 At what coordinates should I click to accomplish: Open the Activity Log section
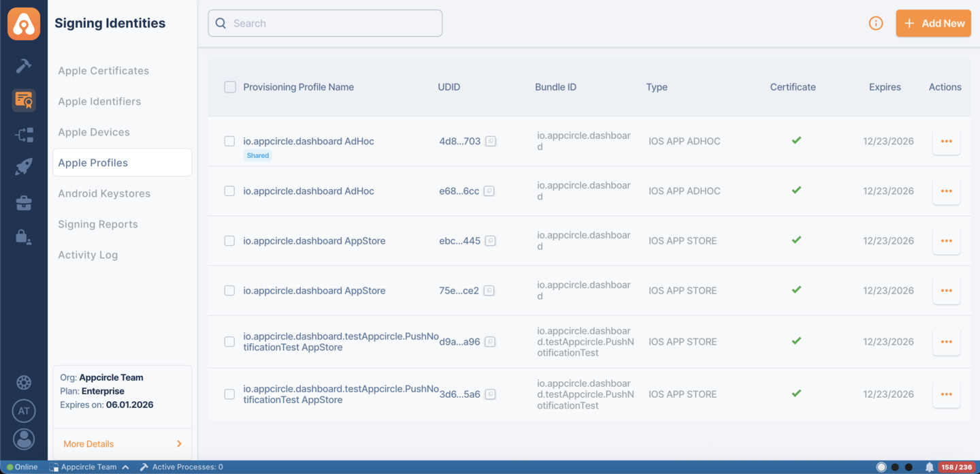click(88, 254)
